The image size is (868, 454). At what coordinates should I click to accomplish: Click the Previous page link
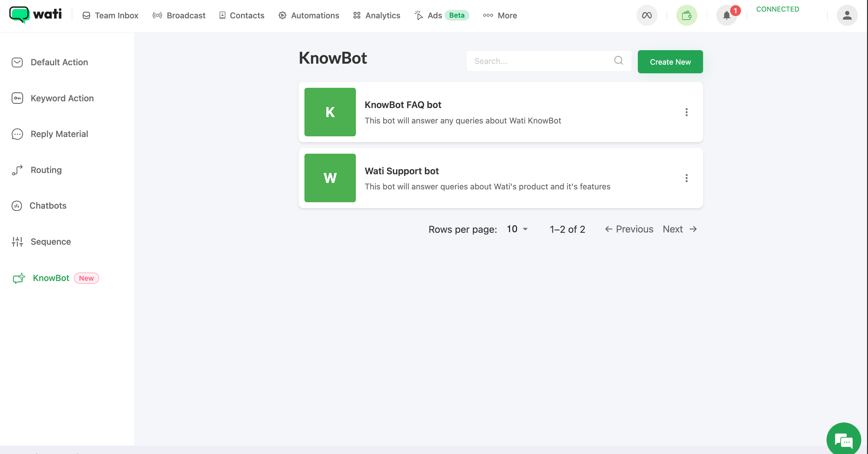(629, 229)
